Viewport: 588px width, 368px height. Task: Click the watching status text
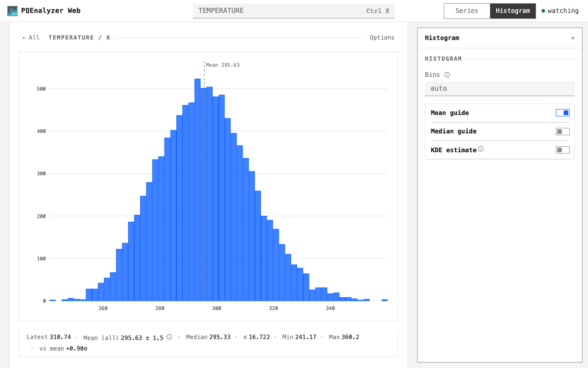coord(563,11)
